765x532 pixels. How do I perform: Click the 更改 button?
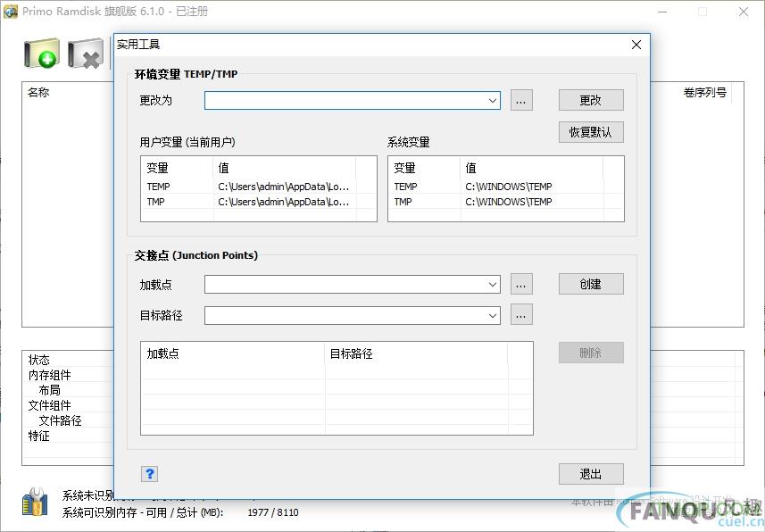pyautogui.click(x=591, y=100)
